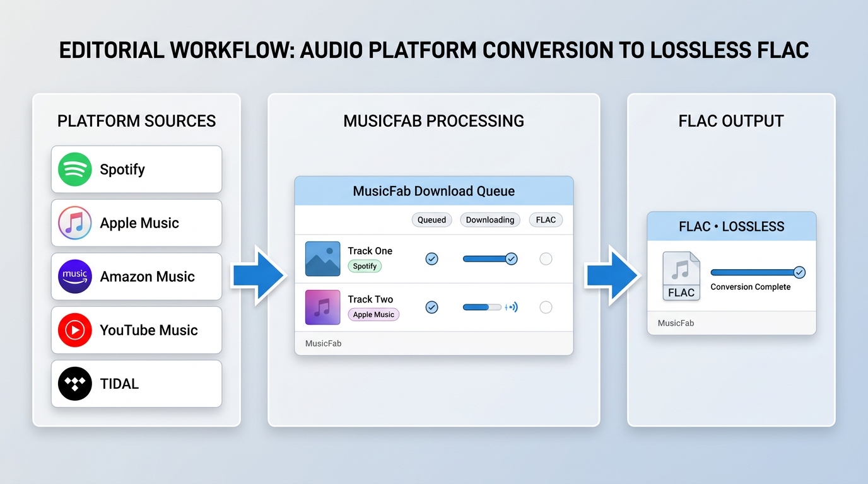Select the YouTube Music source card label
The height and width of the screenshot is (484, 868).
(x=149, y=330)
